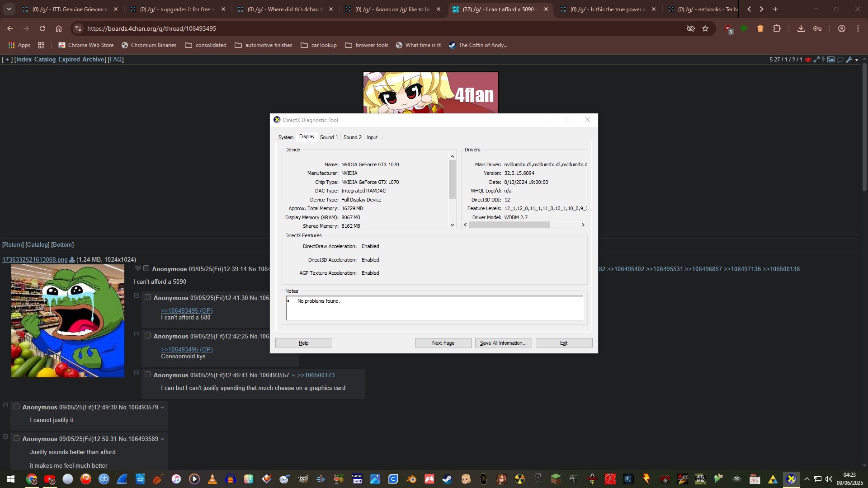Viewport: 868px width, 488px height.
Task: Reload the current browser page
Action: pyautogui.click(x=42, y=28)
